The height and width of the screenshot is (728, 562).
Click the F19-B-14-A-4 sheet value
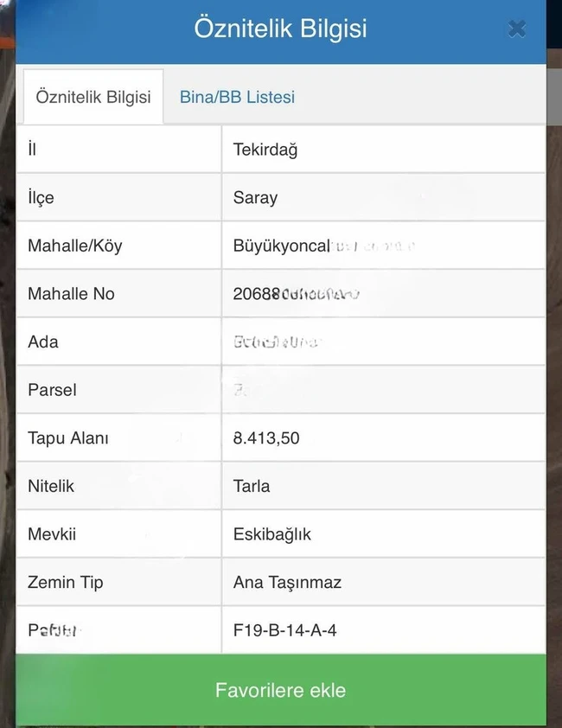(285, 630)
